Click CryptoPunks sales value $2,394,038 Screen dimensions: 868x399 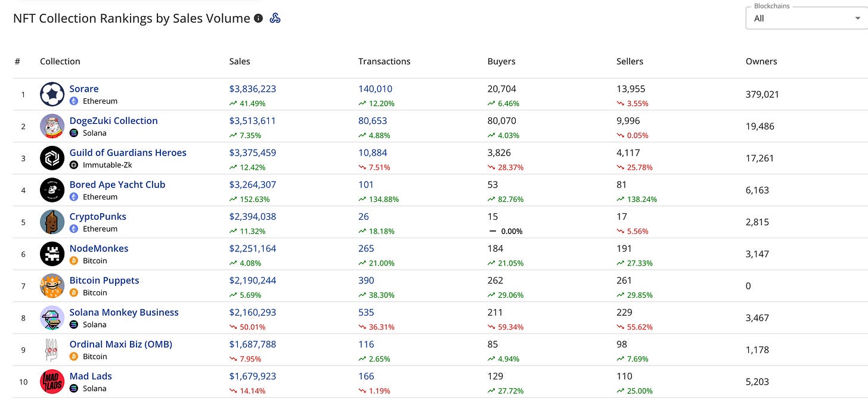(253, 216)
